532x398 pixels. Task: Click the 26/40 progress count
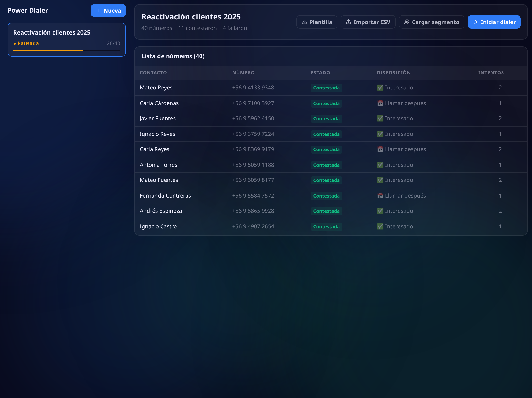point(113,43)
